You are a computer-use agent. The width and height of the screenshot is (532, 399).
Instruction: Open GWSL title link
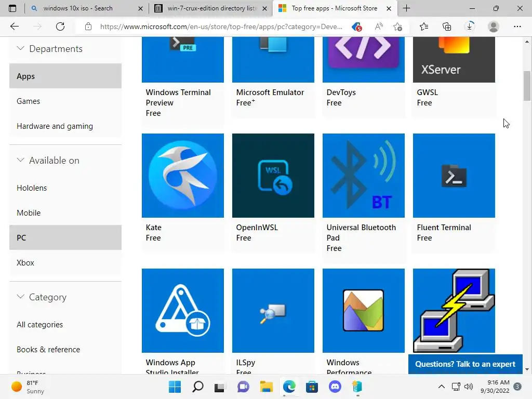(427, 92)
